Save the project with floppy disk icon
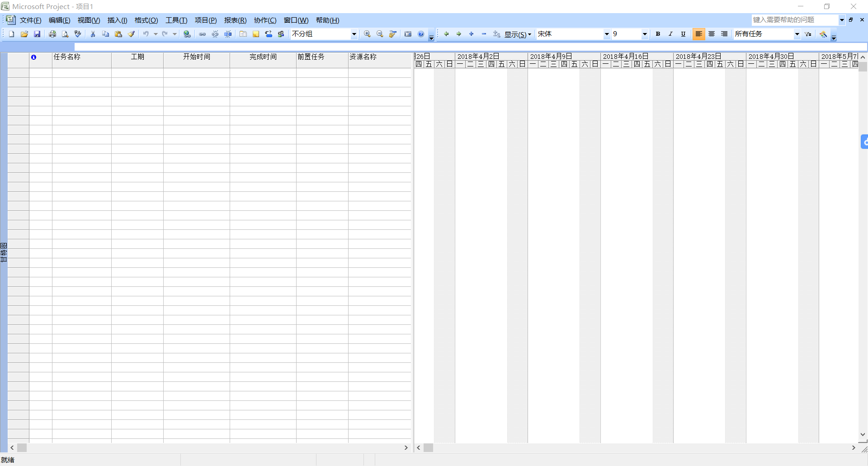The image size is (868, 466). tap(37, 34)
